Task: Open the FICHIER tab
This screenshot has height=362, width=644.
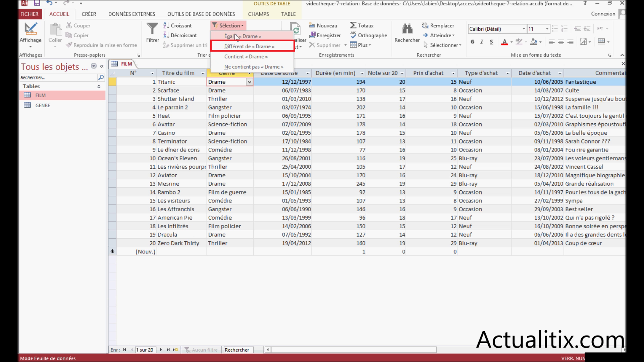Action: click(x=30, y=14)
